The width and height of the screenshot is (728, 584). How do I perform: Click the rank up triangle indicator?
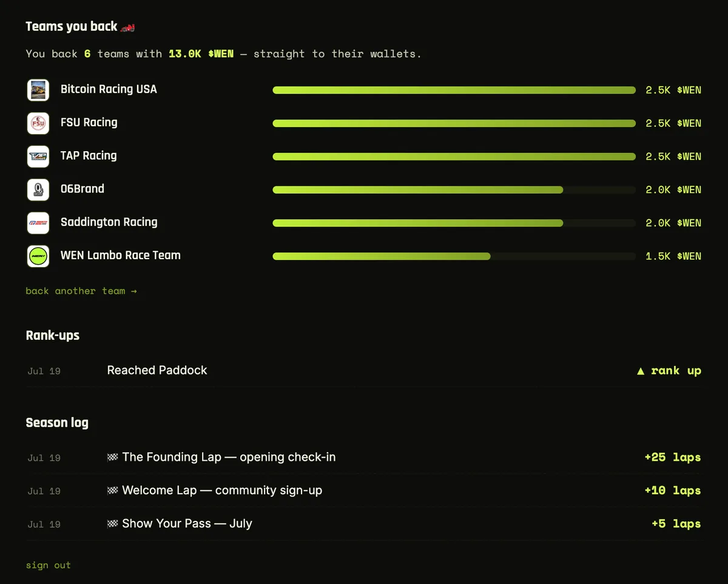[x=641, y=371]
